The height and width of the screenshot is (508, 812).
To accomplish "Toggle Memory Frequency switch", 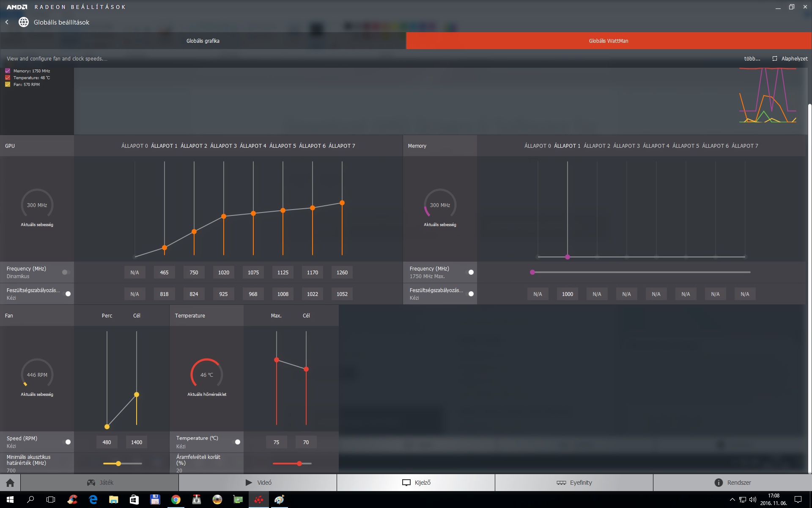I will pyautogui.click(x=470, y=272).
